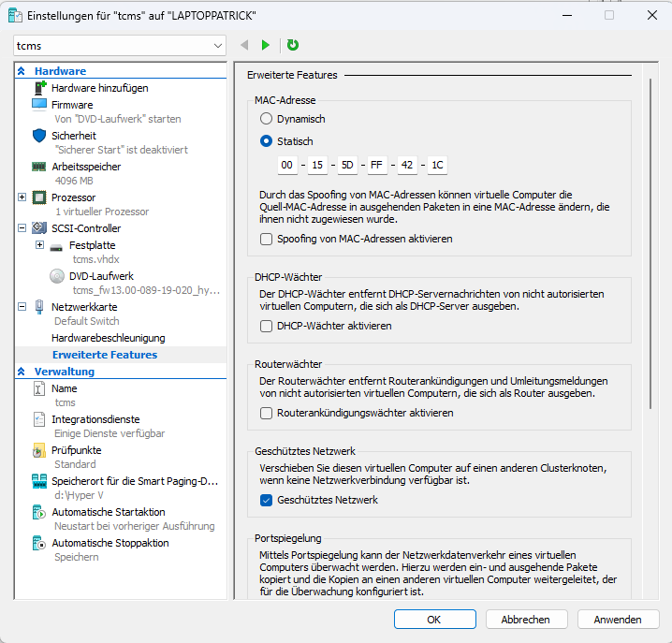Select the Dynamisch MAC address option
The image size is (672, 643).
tap(267, 119)
